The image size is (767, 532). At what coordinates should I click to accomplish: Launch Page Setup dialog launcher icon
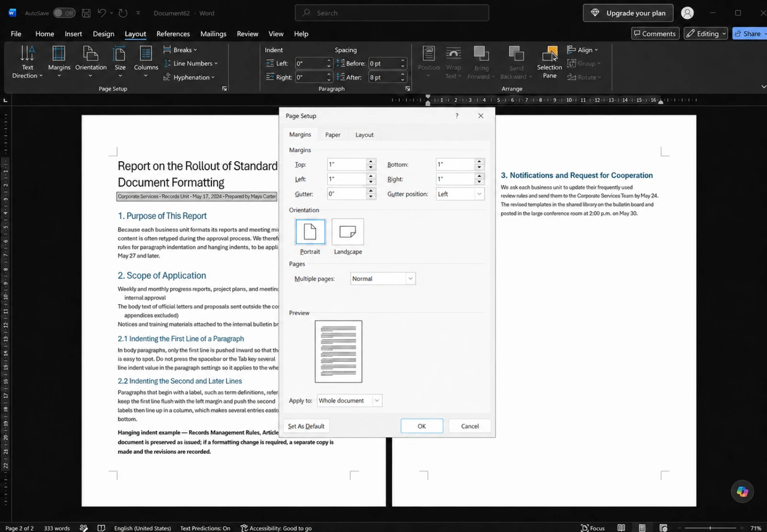[x=224, y=89]
